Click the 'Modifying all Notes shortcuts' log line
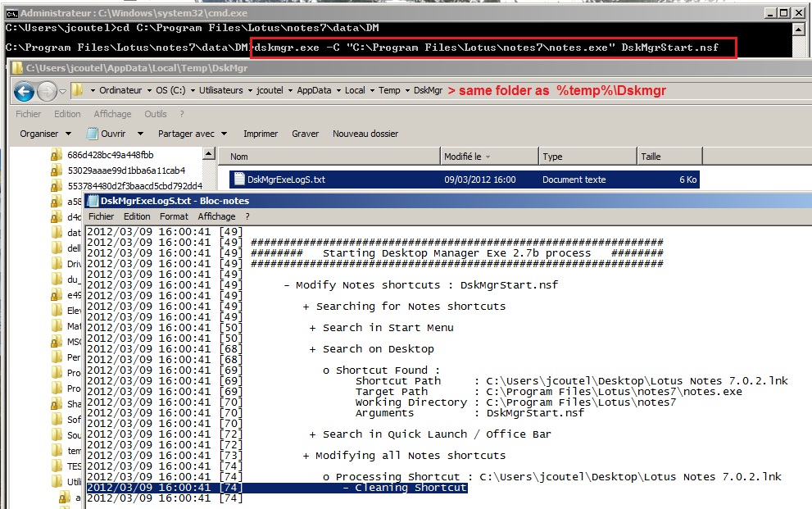 [x=405, y=456]
